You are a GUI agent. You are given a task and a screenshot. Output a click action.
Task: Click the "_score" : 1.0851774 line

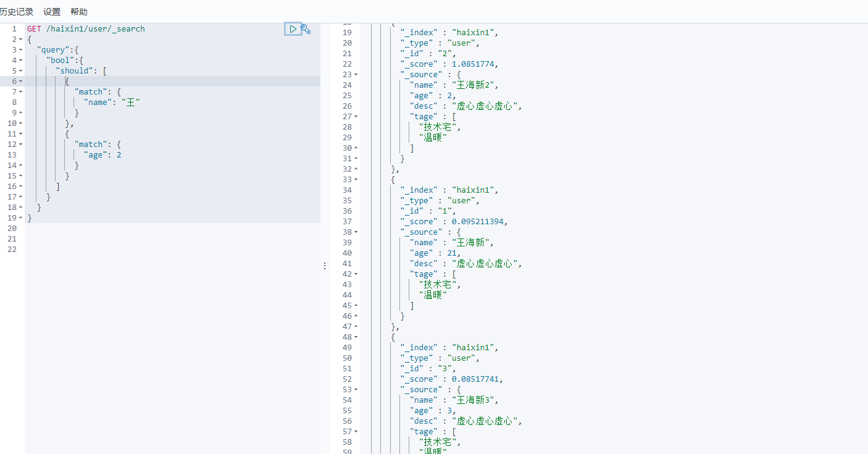point(449,64)
